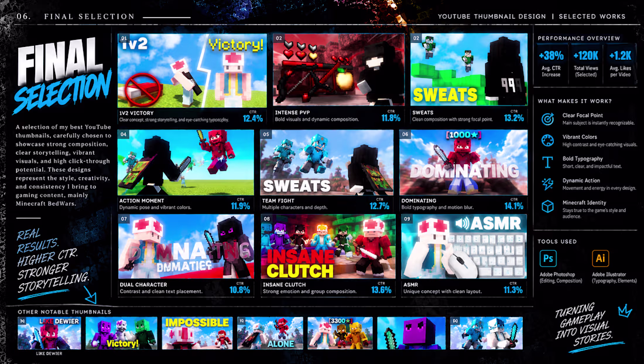Click the '06.' section number
The height and width of the screenshot is (364, 644).
[x=22, y=16]
